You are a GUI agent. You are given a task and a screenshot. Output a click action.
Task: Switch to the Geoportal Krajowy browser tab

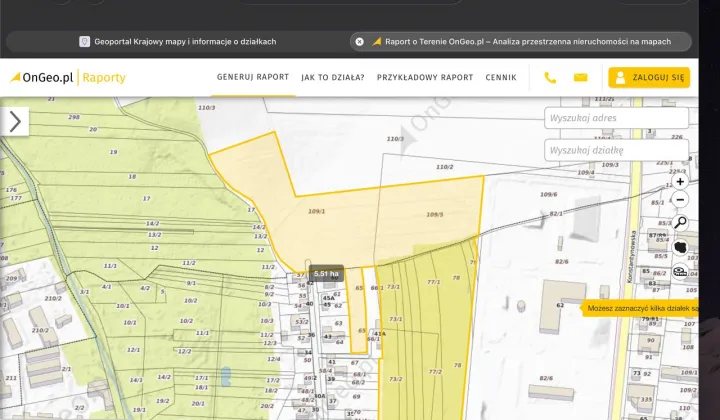(x=178, y=42)
